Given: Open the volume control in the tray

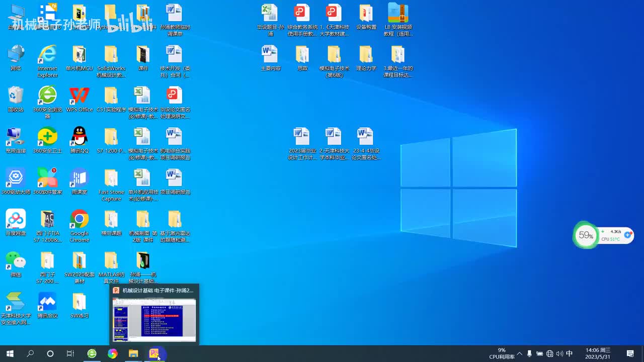Looking at the screenshot, I should [x=559, y=353].
